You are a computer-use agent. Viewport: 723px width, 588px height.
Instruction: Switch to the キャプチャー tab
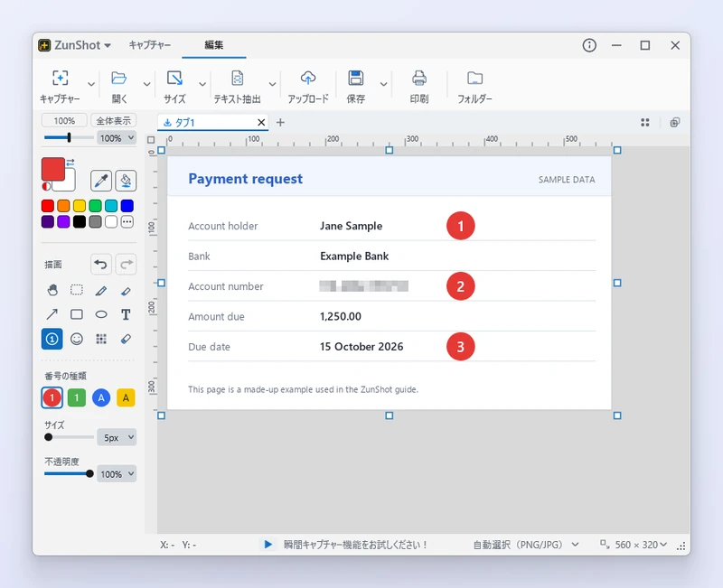coord(150,45)
